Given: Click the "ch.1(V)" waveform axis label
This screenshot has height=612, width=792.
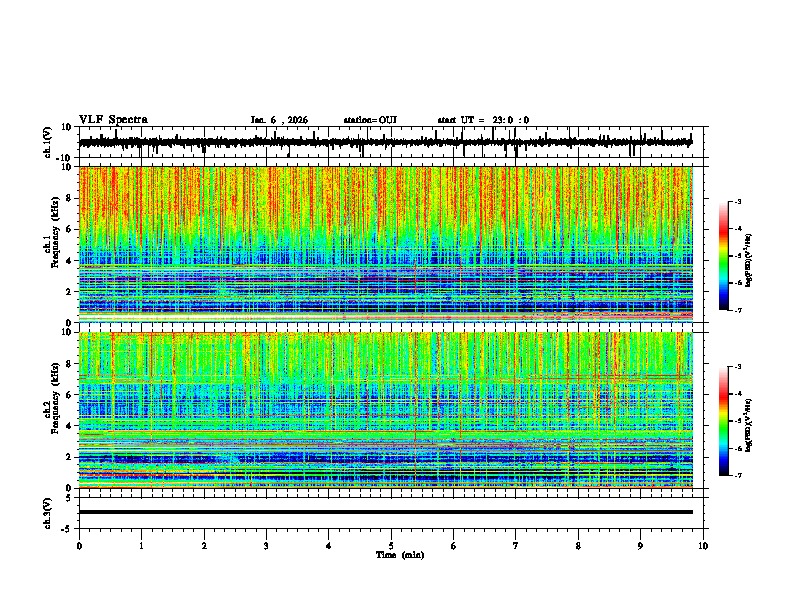Looking at the screenshot, I should 48,142.
